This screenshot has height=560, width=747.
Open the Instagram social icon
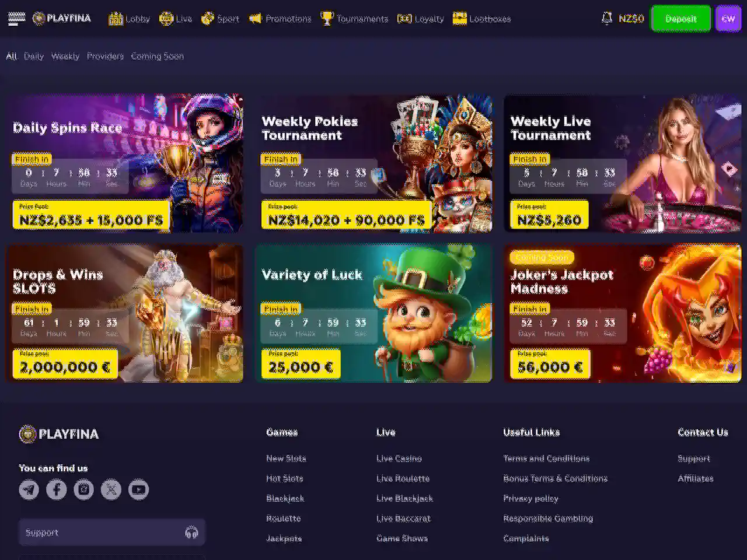click(83, 489)
